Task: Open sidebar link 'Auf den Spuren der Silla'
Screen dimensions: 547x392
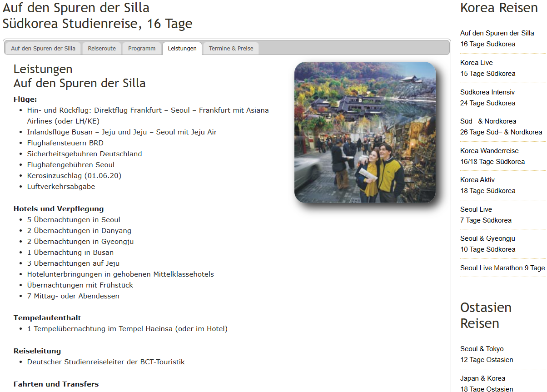Action: click(497, 33)
